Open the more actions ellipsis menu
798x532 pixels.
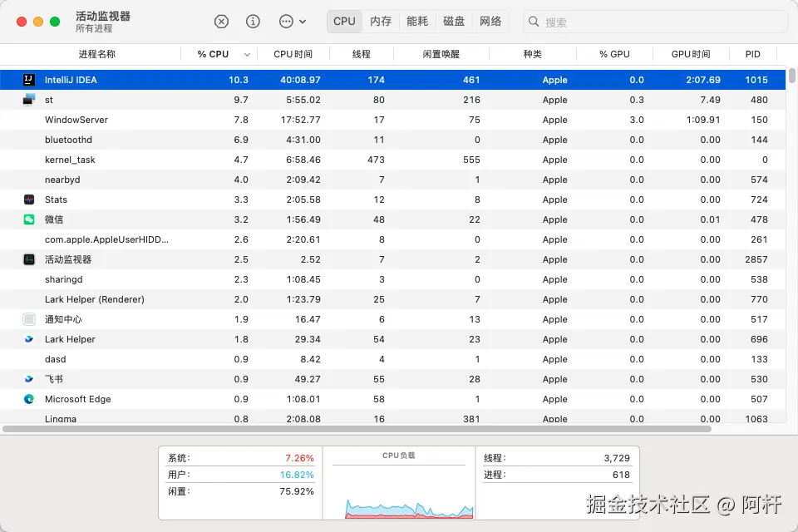tap(293, 22)
